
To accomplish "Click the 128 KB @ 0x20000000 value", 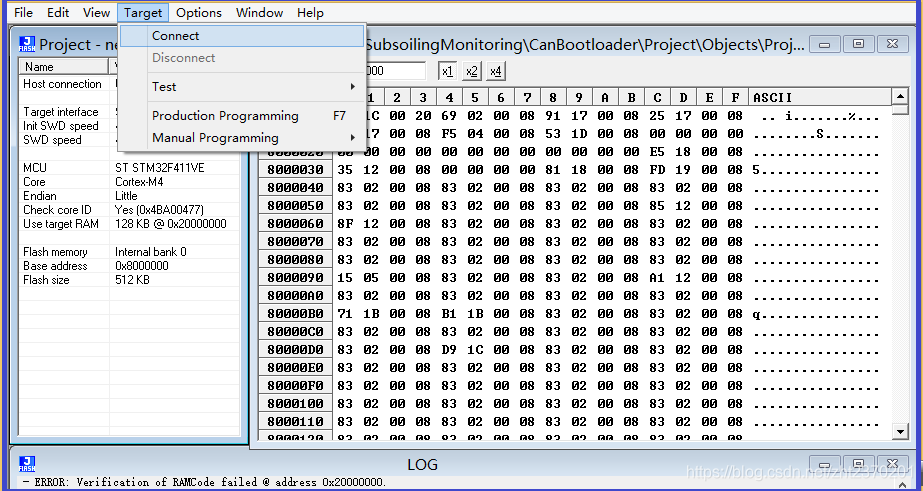I will coord(171,224).
